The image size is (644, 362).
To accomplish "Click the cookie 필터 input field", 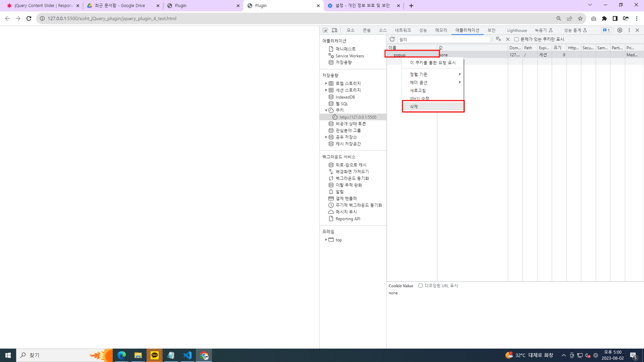I will point(443,39).
